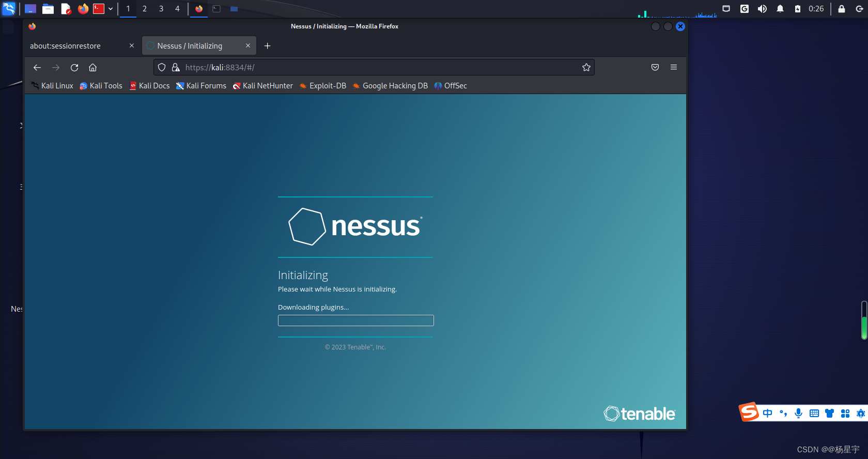
Task: Open the Google Hacking DB bookmark
Action: (x=390, y=86)
